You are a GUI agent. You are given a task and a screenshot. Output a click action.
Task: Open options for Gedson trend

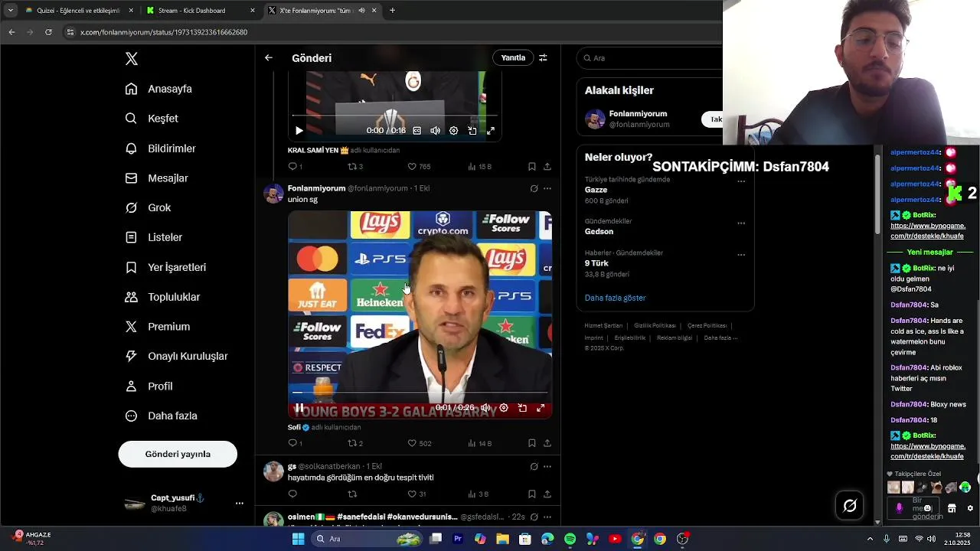click(741, 223)
